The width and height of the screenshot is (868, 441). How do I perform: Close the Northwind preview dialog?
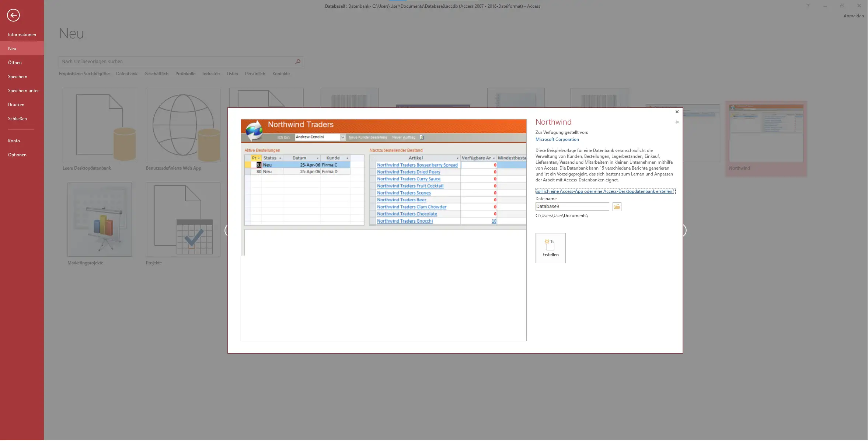[x=677, y=112]
